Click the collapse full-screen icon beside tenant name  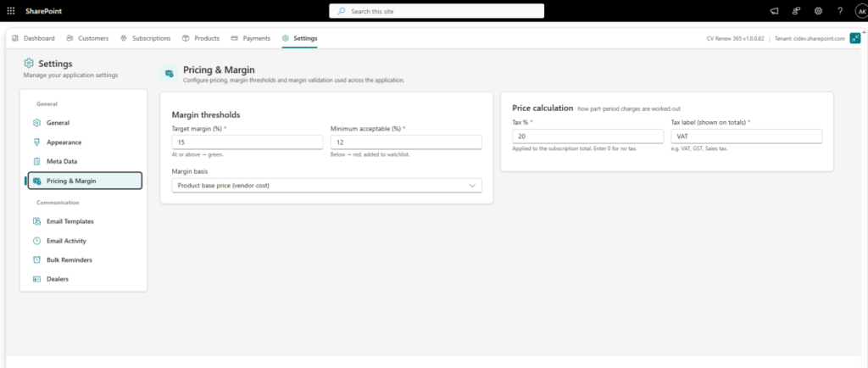(855, 38)
